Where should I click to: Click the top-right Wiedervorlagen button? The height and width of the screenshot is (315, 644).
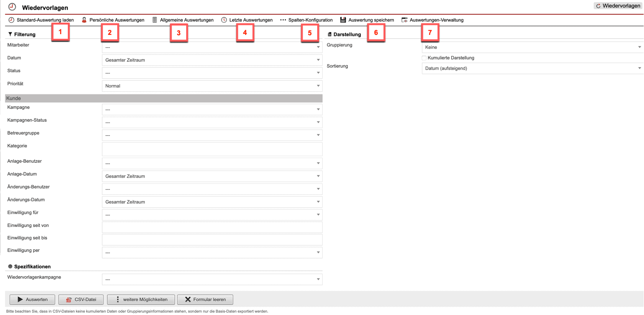[618, 6]
